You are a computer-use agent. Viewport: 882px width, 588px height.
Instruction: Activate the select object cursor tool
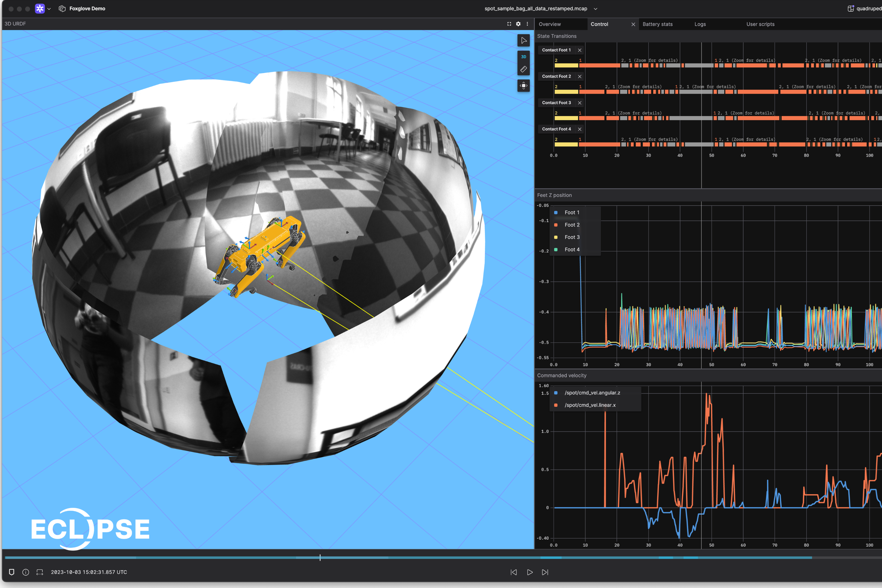(x=523, y=40)
